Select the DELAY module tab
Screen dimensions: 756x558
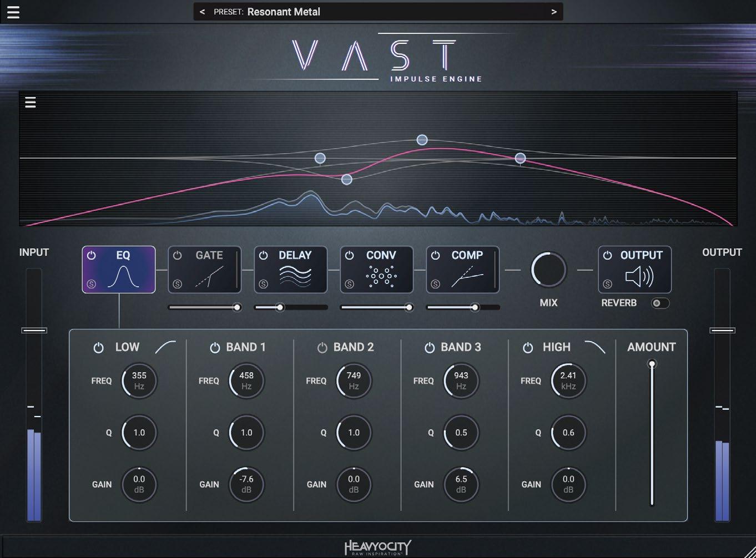(x=291, y=270)
